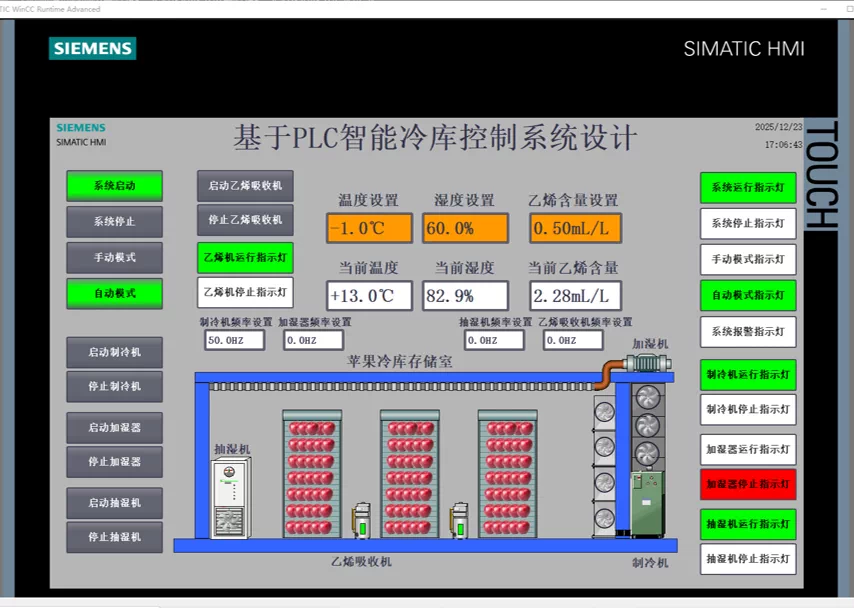Click 制冷机运行指示灯 indicator
The width and height of the screenshot is (854, 608).
(x=748, y=375)
